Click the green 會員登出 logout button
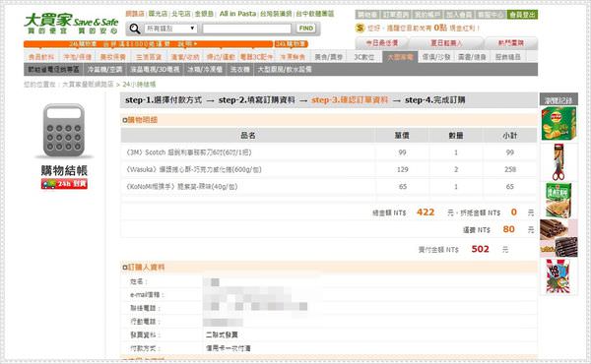 pos(522,15)
